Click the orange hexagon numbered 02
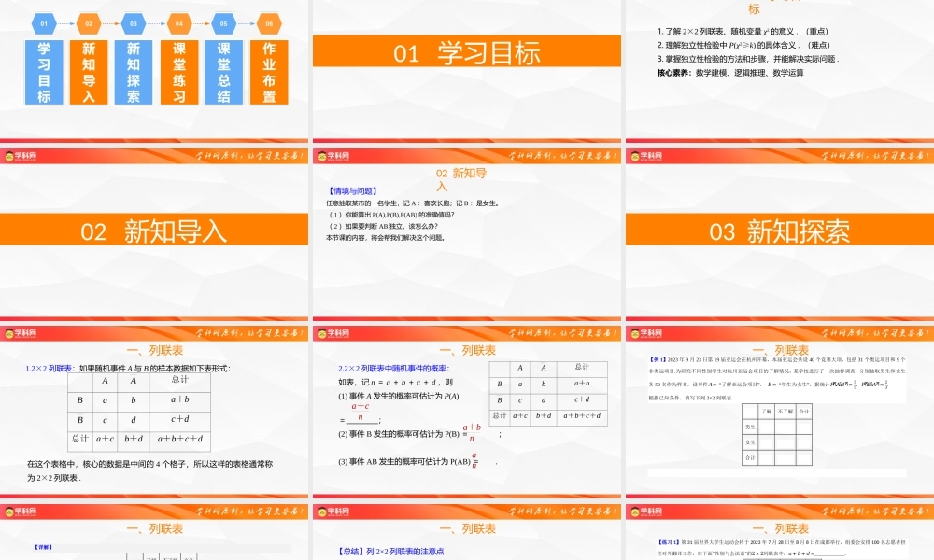This screenshot has height=560, width=934. coord(88,24)
